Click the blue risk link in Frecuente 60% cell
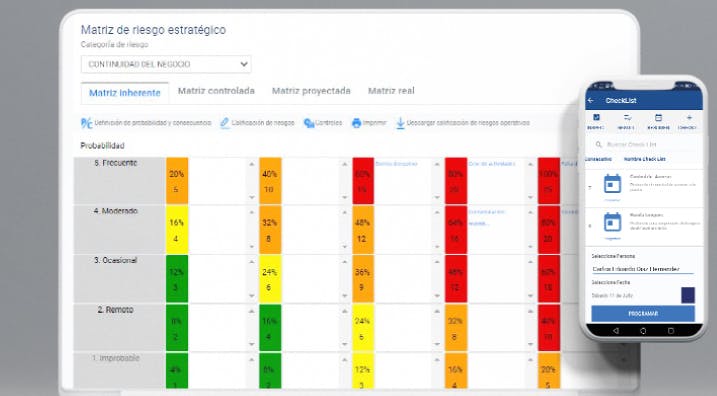Screen dimensions: 717x396 tap(396, 164)
